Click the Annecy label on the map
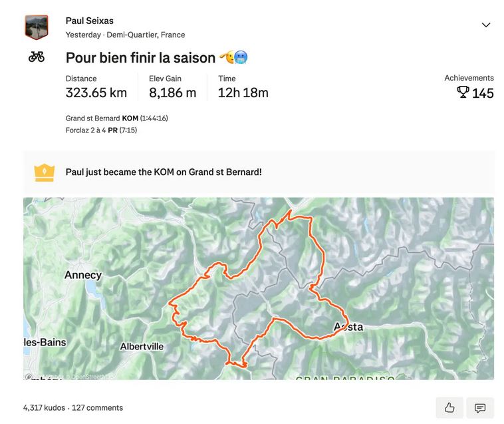Screen dimensions: 504x424 pos(83,275)
